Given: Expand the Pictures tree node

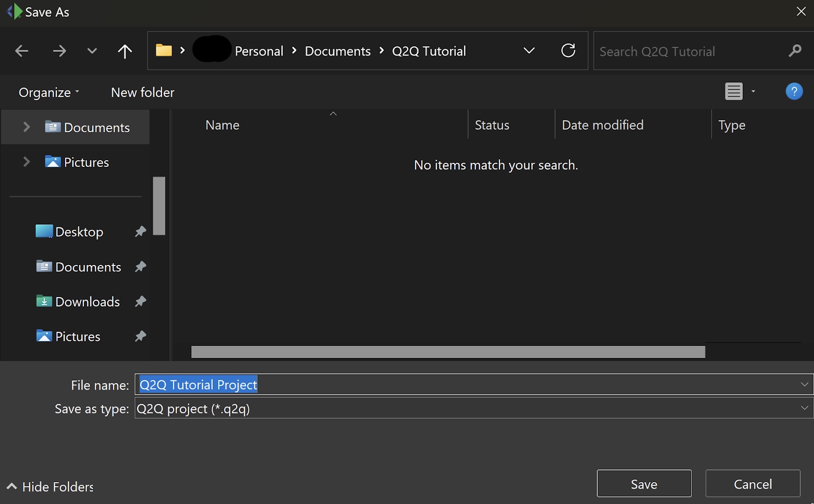Looking at the screenshot, I should pyautogui.click(x=26, y=162).
